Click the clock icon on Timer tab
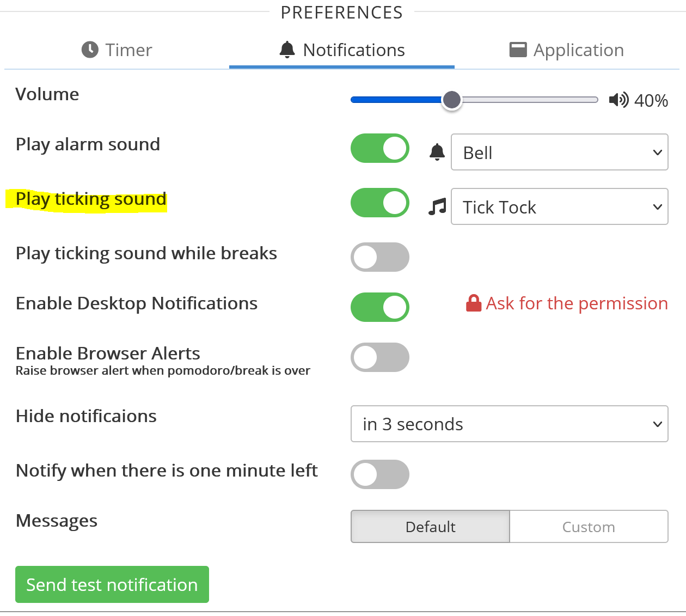This screenshot has width=686, height=616. (x=90, y=50)
